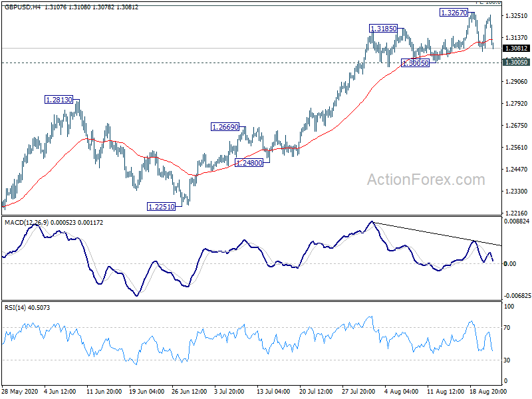This screenshot has height=399, width=532.
Task: Click the 1.31850 price label
Action: point(383,29)
